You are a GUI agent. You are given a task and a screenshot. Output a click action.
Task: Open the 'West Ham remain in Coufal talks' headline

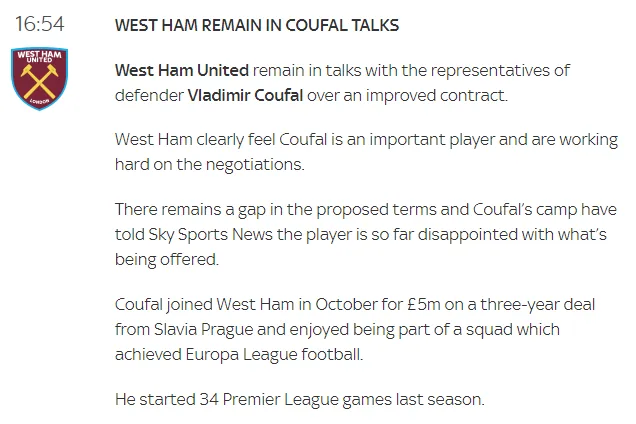coord(256,25)
